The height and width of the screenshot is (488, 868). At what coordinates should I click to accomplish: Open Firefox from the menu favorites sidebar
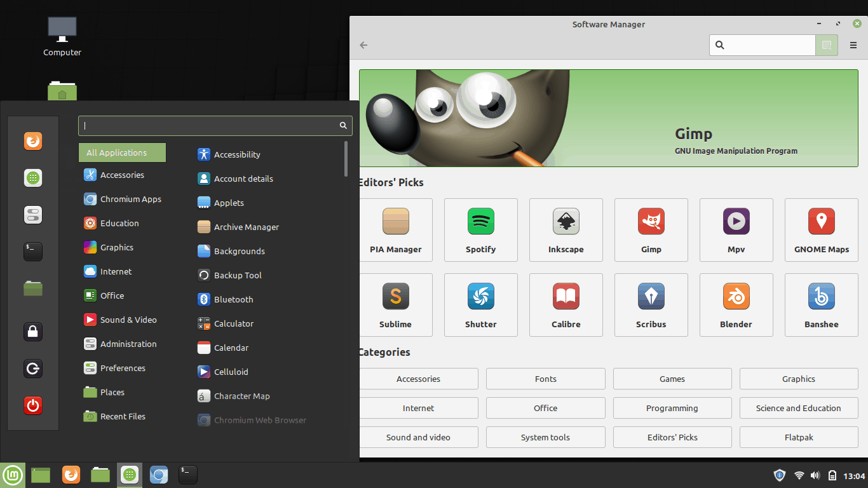(x=33, y=140)
